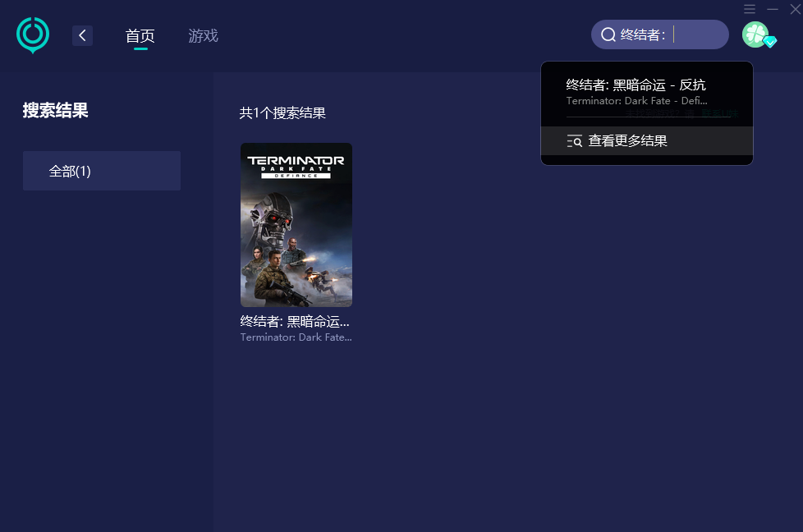The height and width of the screenshot is (532, 803).
Task: Click subtitle Terminator: Dark Fate... under the cover
Action: 296,337
